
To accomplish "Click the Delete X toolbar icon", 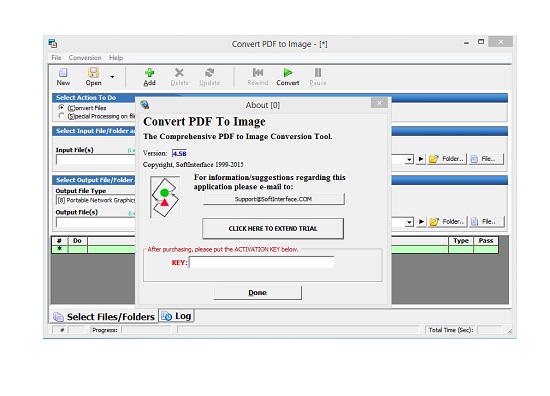I will click(x=179, y=73).
